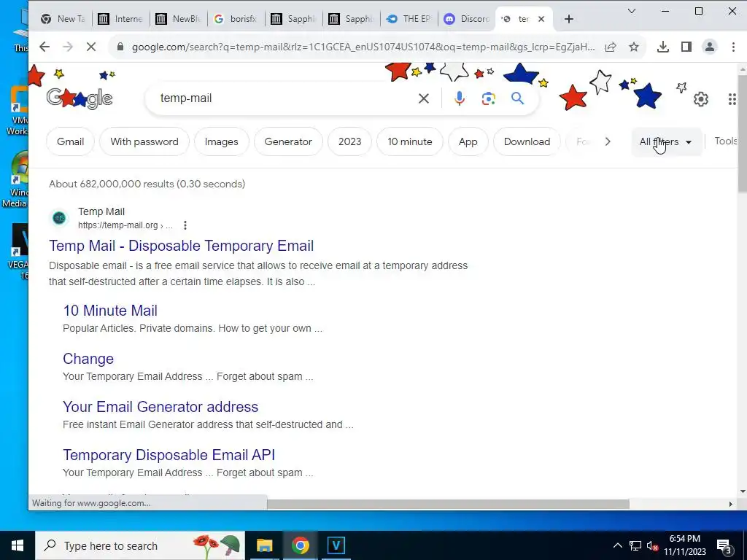747x560 pixels.
Task: Start voice search with the microphone
Action: pyautogui.click(x=460, y=98)
